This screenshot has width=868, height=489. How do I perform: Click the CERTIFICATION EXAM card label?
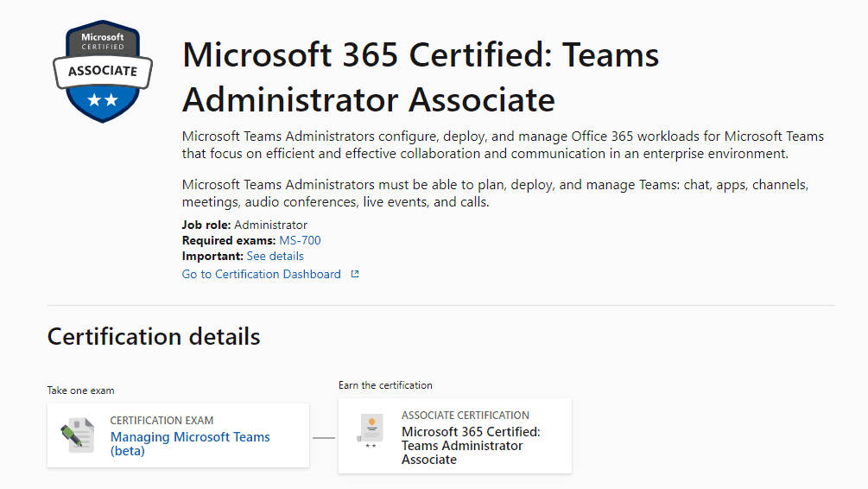(162, 421)
